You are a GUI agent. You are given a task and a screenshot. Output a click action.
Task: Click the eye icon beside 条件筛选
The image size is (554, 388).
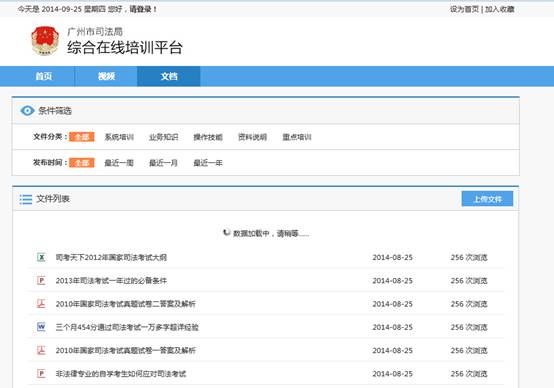27,111
